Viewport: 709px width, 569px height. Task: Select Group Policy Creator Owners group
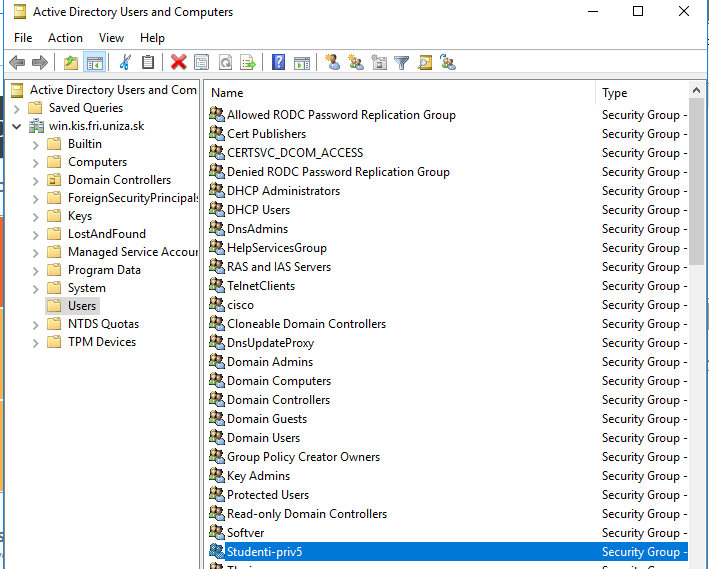coord(303,457)
